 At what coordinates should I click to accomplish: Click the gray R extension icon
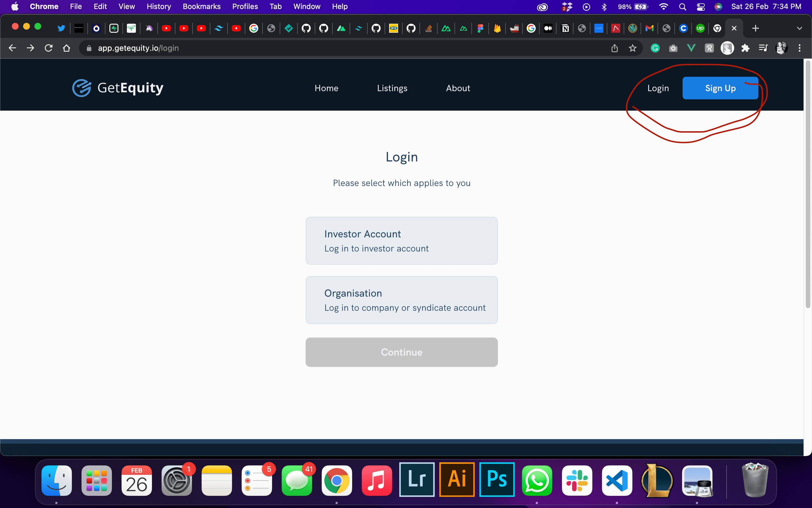tap(709, 48)
